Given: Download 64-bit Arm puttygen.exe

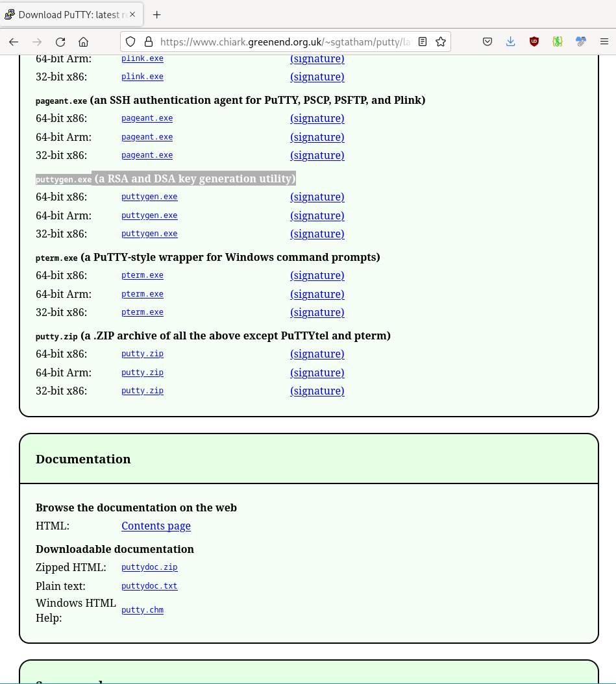Looking at the screenshot, I should [149, 215].
